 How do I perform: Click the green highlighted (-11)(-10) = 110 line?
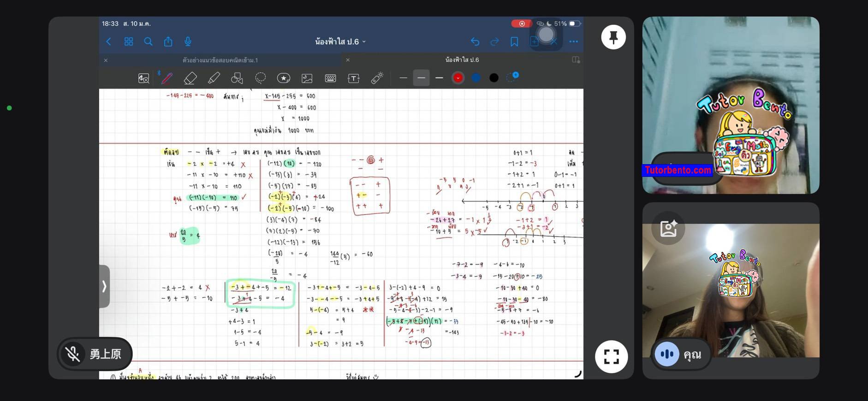(x=213, y=197)
